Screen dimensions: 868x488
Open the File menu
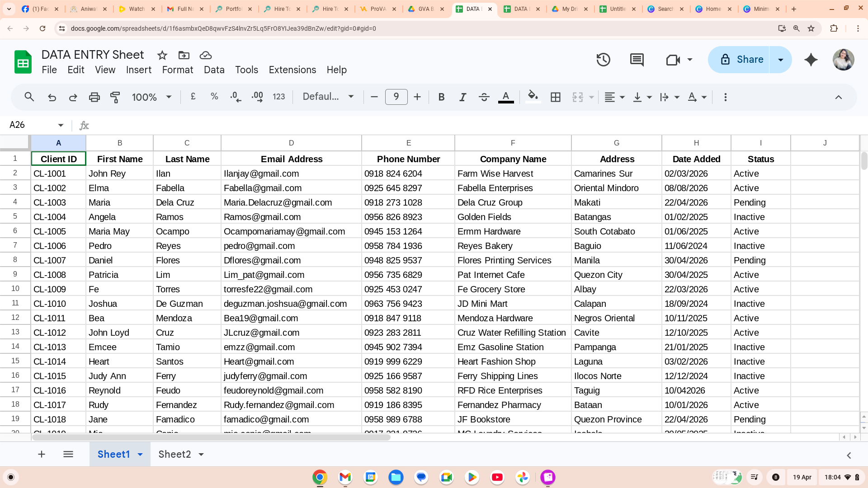(x=49, y=70)
